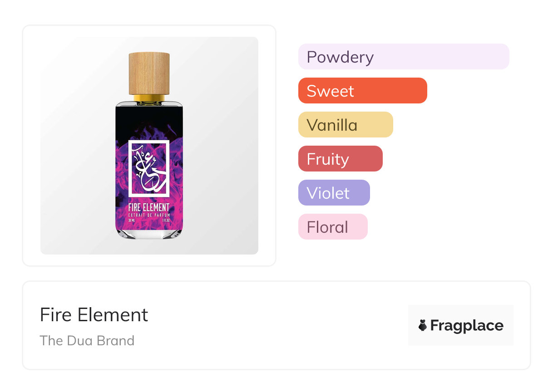Click Extrait de Parfum text on bottle
The image size is (553, 392).
pos(149,214)
